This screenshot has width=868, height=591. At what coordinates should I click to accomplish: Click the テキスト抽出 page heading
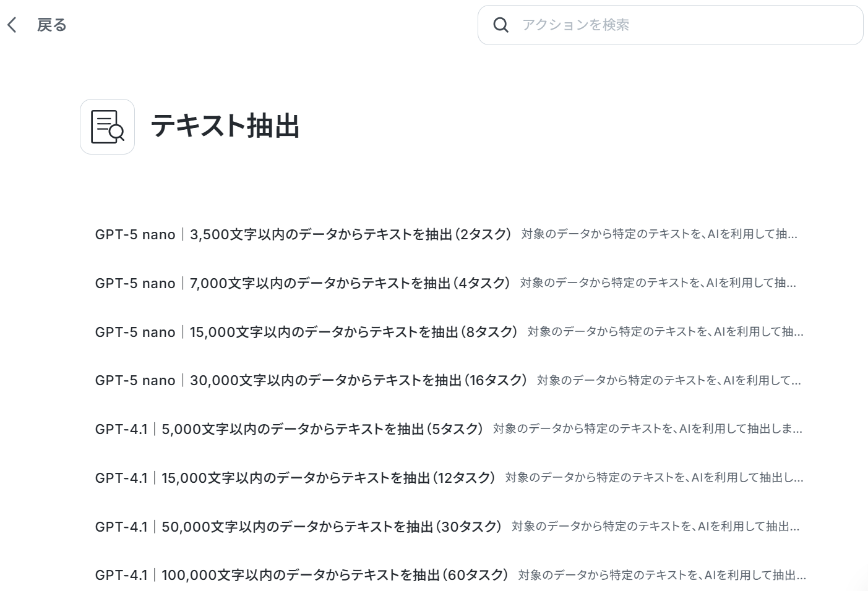[225, 125]
